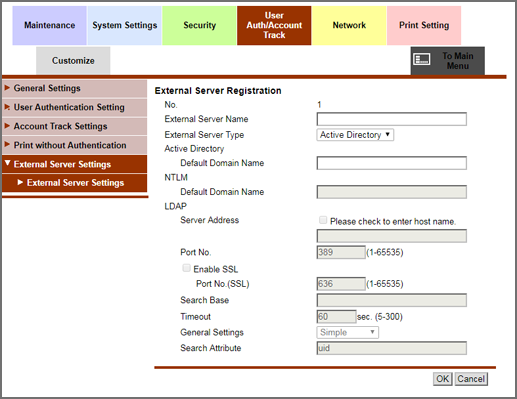
Task: Open the Print Setting tab
Action: click(x=424, y=25)
